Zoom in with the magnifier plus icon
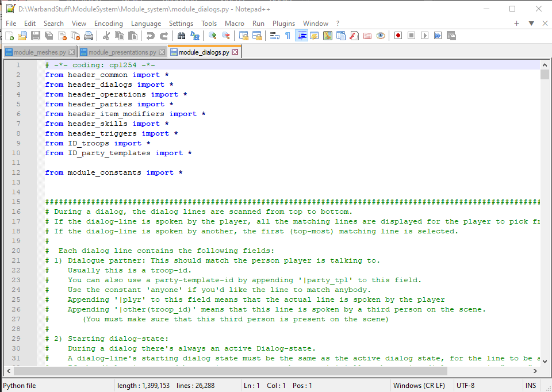 coord(212,36)
